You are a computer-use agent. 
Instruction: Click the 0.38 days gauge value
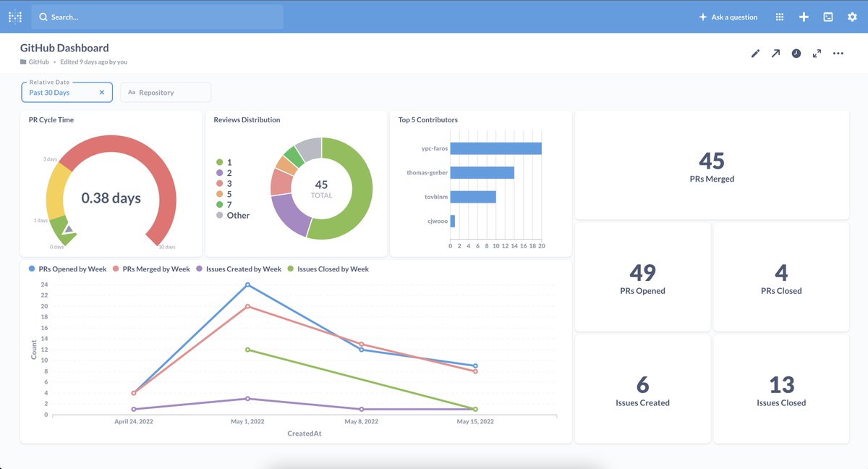111,198
